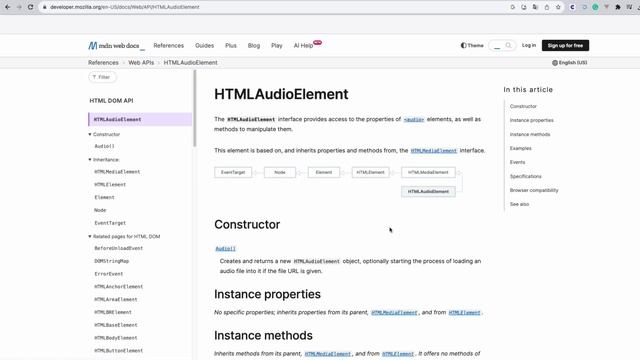Open the Plus menu in header
The width and height of the screenshot is (640, 360).
[231, 45]
